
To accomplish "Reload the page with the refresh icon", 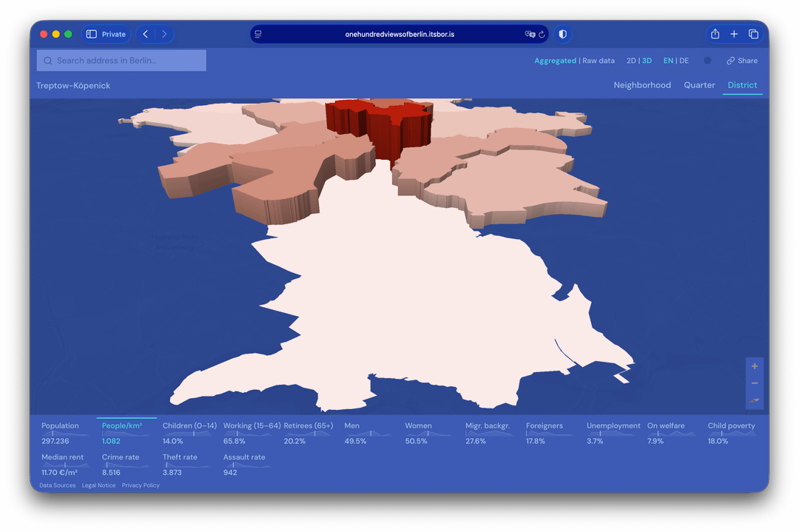I will (x=542, y=34).
